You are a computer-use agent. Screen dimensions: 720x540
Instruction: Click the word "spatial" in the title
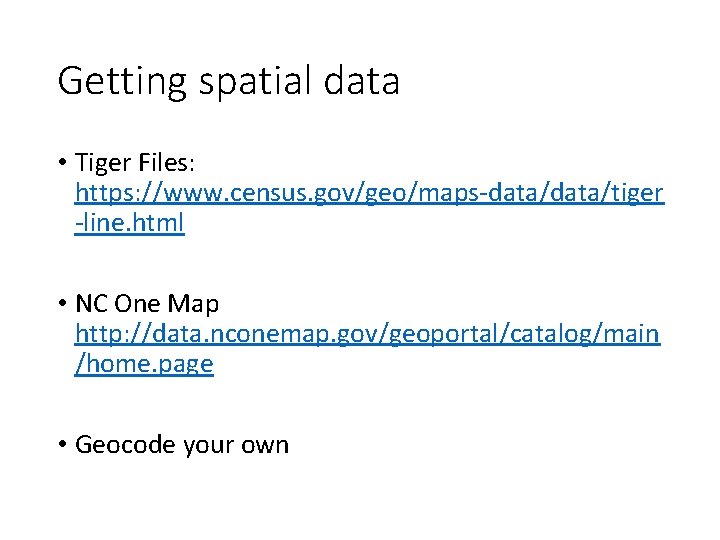point(255,83)
